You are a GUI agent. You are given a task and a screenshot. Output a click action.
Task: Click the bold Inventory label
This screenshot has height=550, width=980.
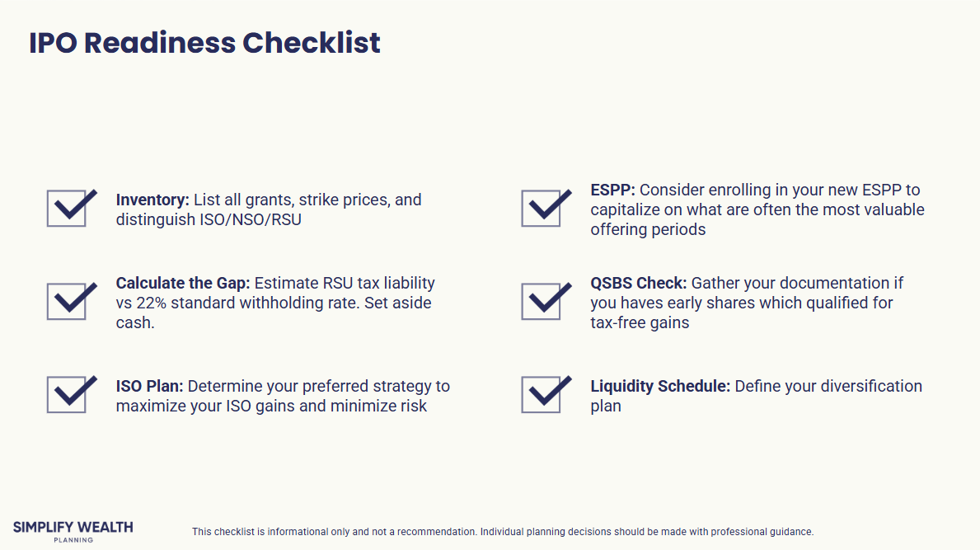(x=152, y=200)
